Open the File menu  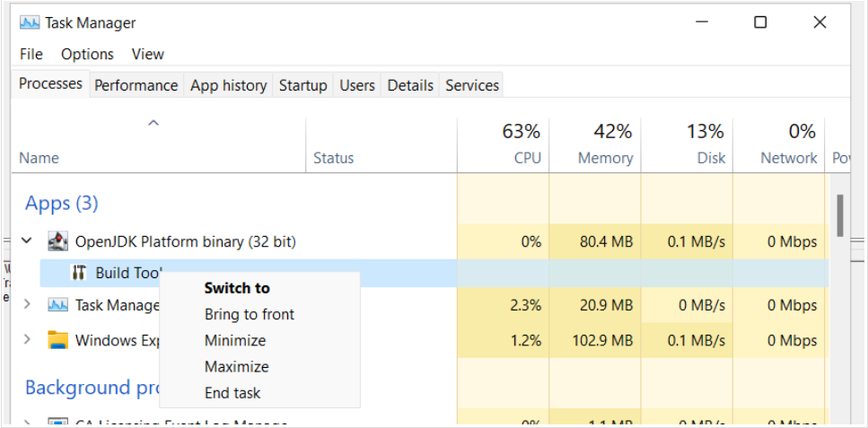(31, 54)
